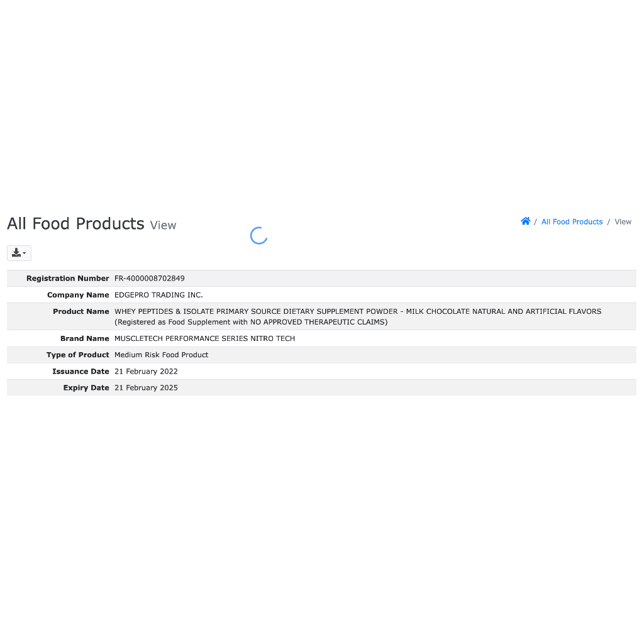
Task: Click the Brand Name label
Action: coord(85,338)
